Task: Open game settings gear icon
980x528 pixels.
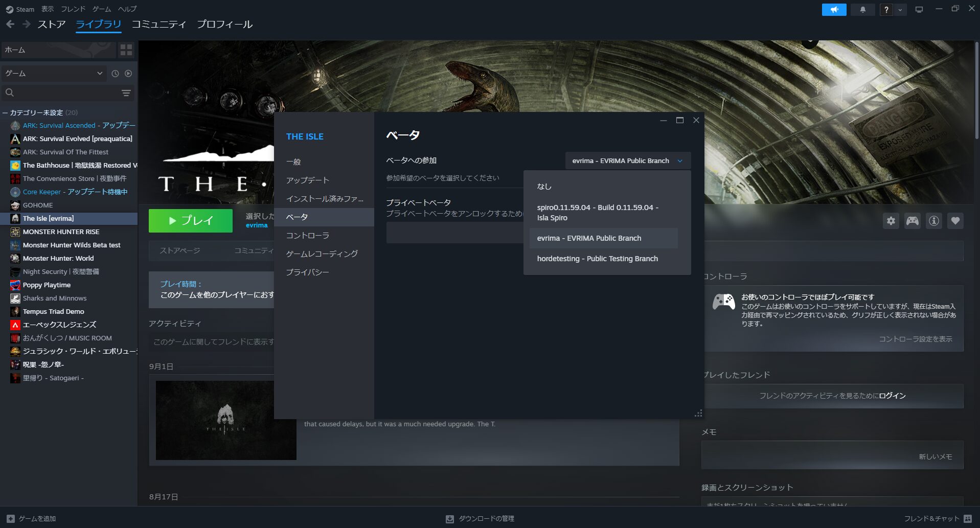Action: tap(891, 221)
